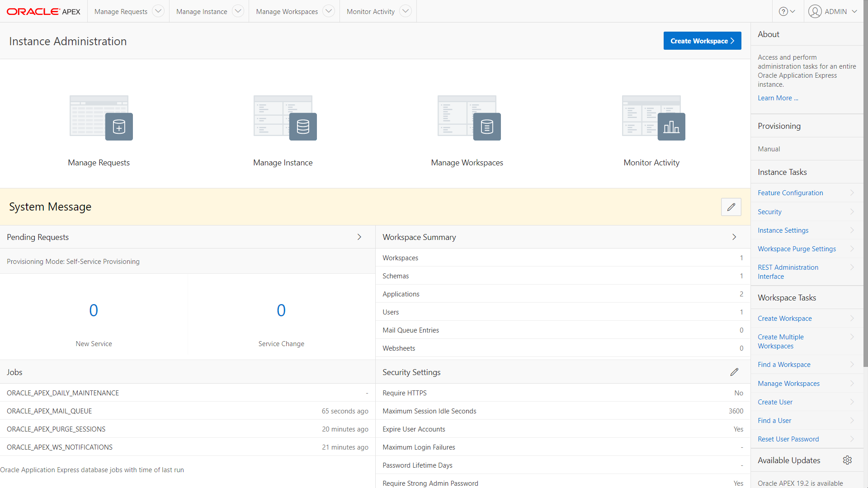Click the Create Workspace button
The image size is (868, 488).
coord(702,41)
